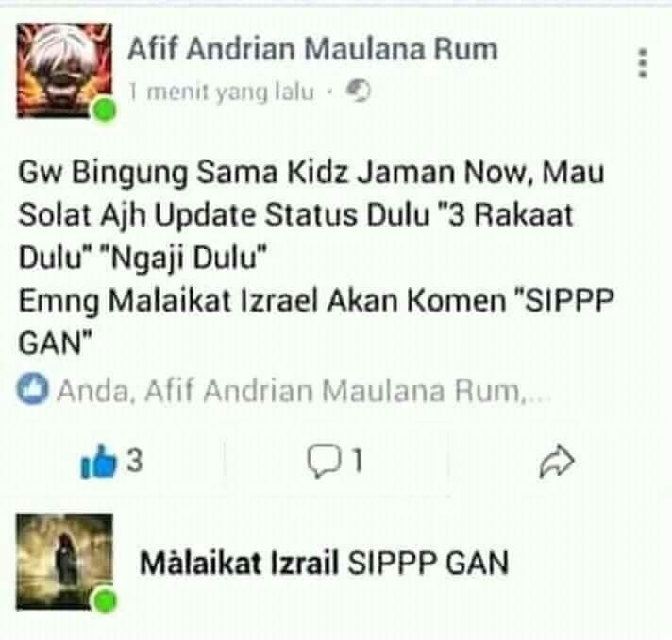The height and width of the screenshot is (640, 672).
Task: View Afif's anime profile picture
Action: tap(64, 70)
